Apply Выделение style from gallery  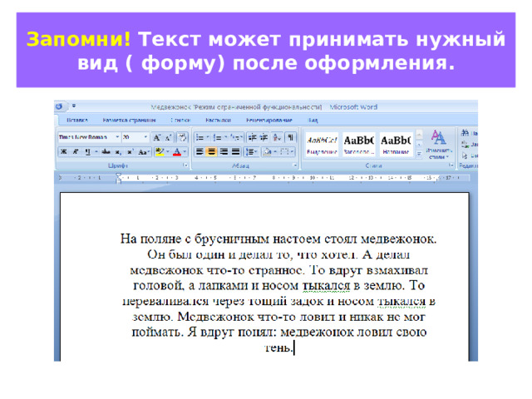tap(322, 145)
